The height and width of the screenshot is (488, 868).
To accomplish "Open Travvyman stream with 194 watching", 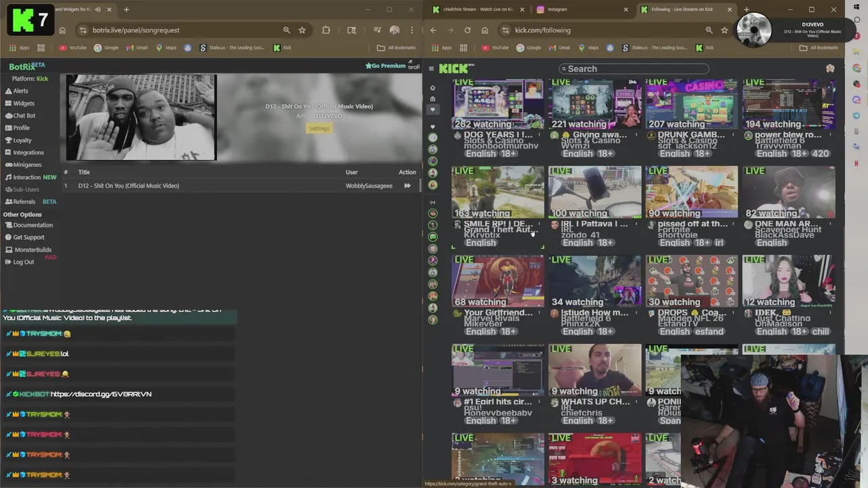I will point(789,104).
